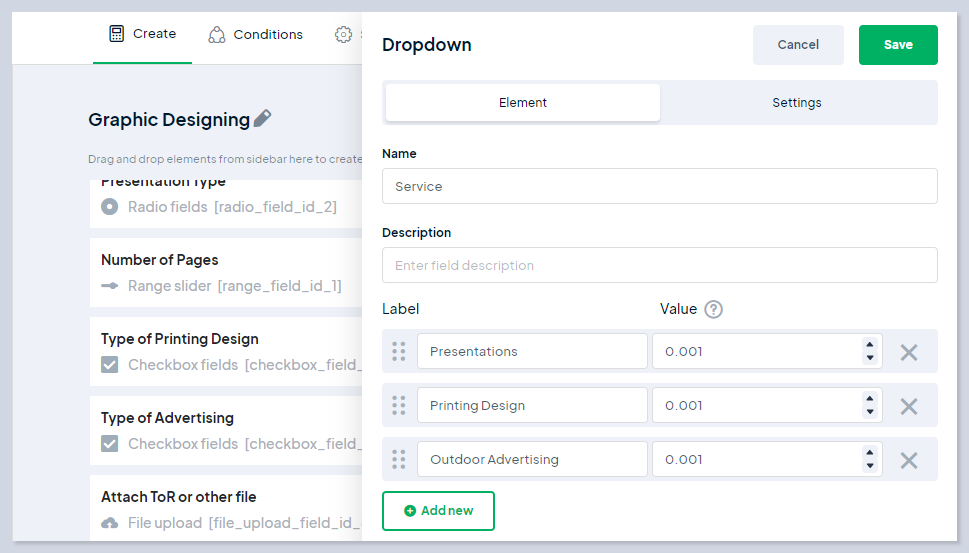This screenshot has width=969, height=553.
Task: Click the Description input field
Action: [659, 266]
